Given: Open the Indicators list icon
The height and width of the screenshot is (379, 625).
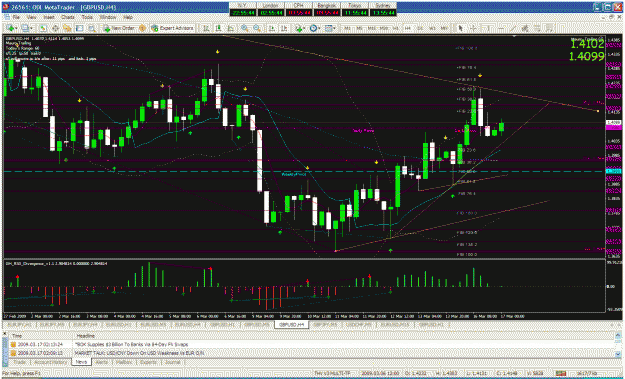Looking at the screenshot, I should tap(298, 28).
